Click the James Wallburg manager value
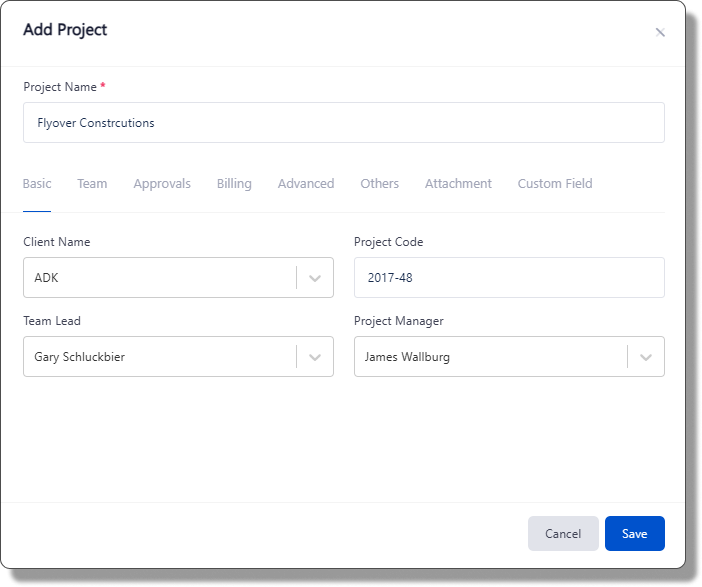702x587 pixels. click(407, 357)
